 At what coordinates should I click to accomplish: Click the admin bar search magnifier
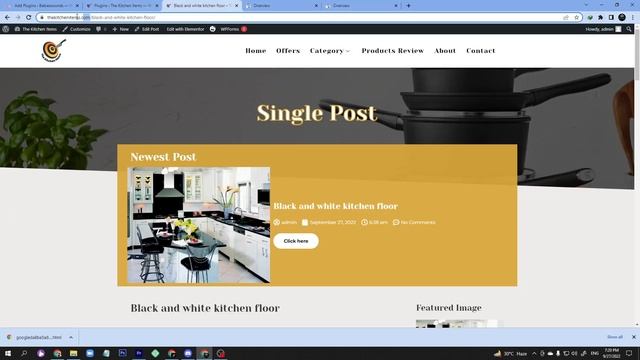pos(629,29)
